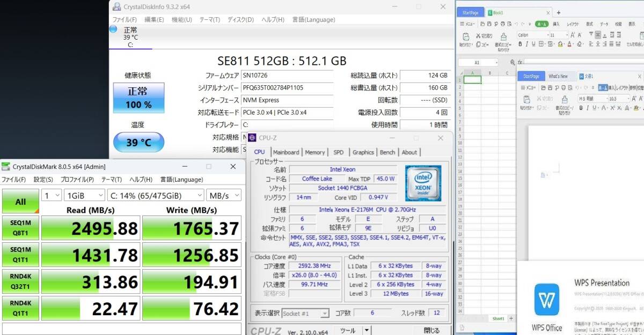Start the RND4K Q32T1 test
The image size is (644, 335).
click(20, 281)
